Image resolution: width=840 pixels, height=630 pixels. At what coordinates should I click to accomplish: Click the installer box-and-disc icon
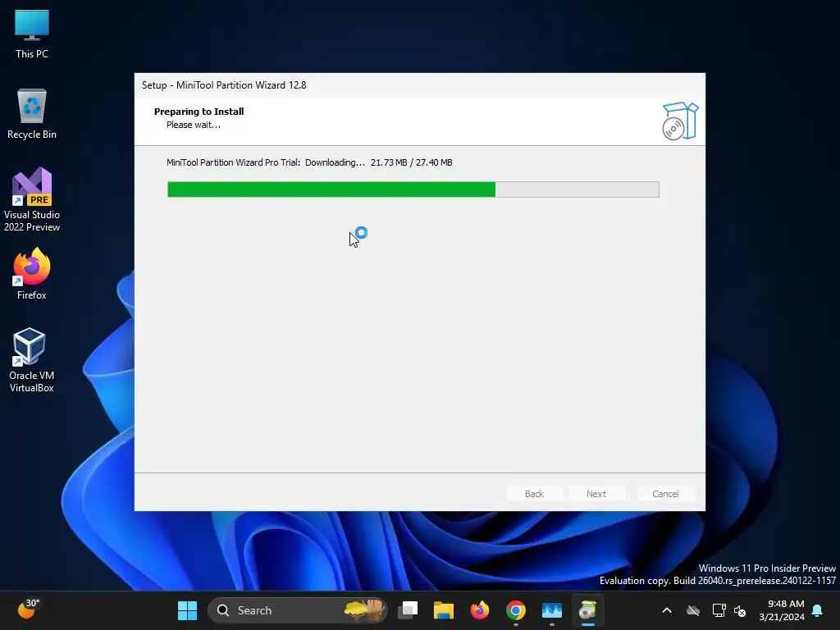pyautogui.click(x=680, y=121)
